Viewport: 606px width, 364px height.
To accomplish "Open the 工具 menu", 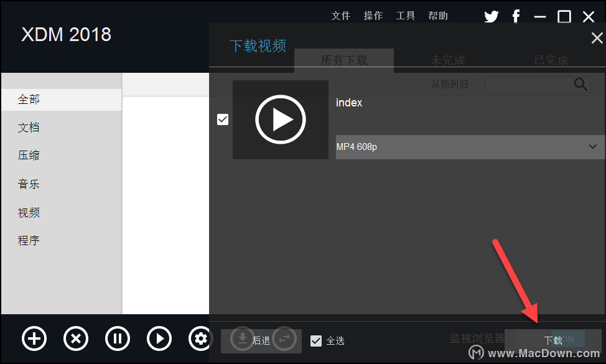I will [406, 16].
